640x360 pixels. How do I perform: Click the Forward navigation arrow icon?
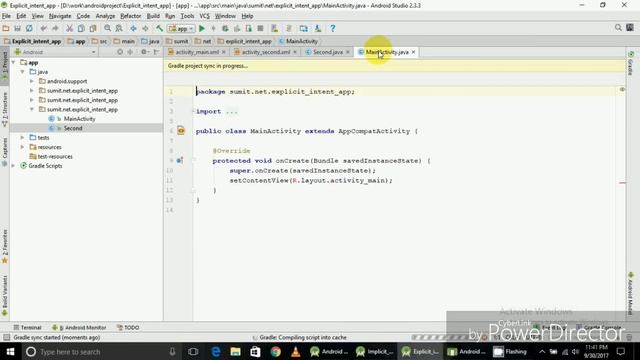coord(145,29)
